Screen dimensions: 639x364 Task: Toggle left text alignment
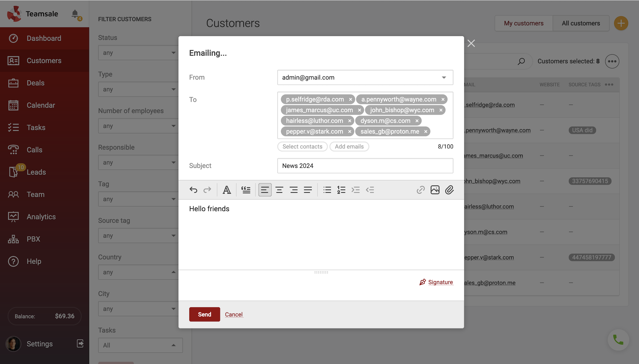point(265,190)
